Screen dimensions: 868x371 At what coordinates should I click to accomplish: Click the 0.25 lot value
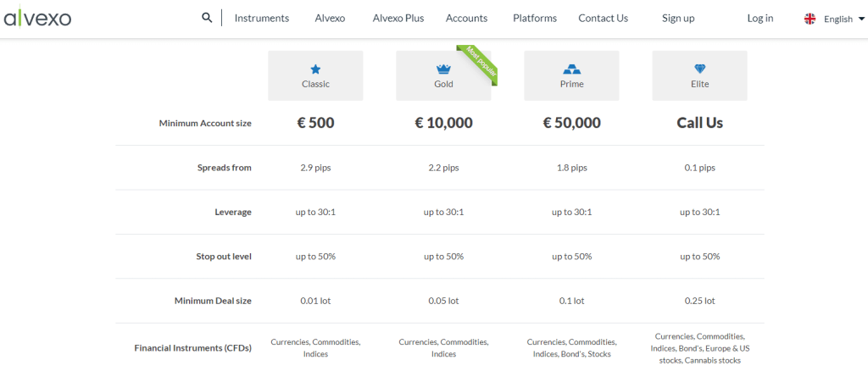699,302
